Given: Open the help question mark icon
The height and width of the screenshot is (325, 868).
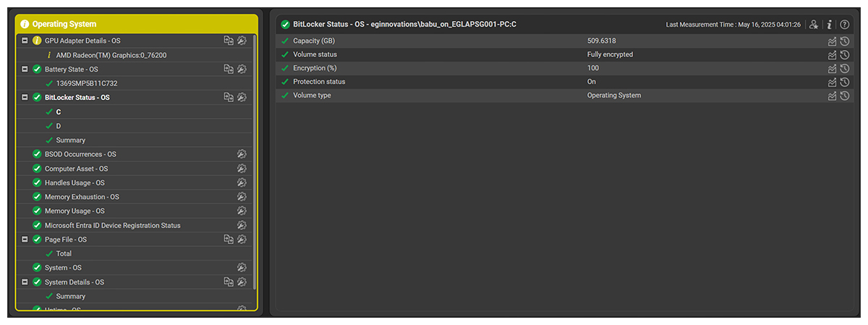Looking at the screenshot, I should [x=844, y=25].
